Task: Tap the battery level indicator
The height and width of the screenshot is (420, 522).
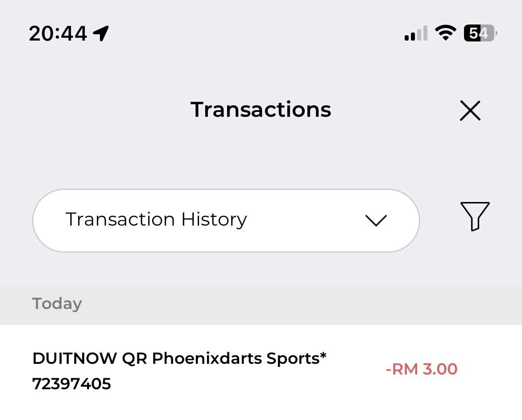Action: (481, 33)
